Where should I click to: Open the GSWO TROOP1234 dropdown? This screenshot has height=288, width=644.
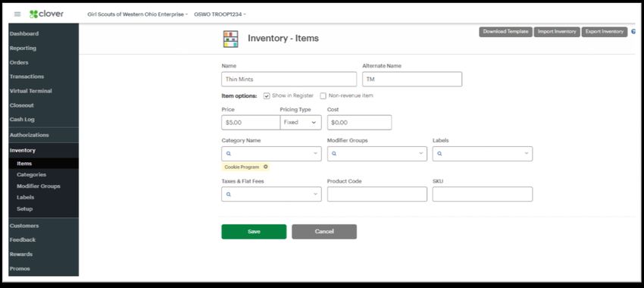tap(220, 14)
